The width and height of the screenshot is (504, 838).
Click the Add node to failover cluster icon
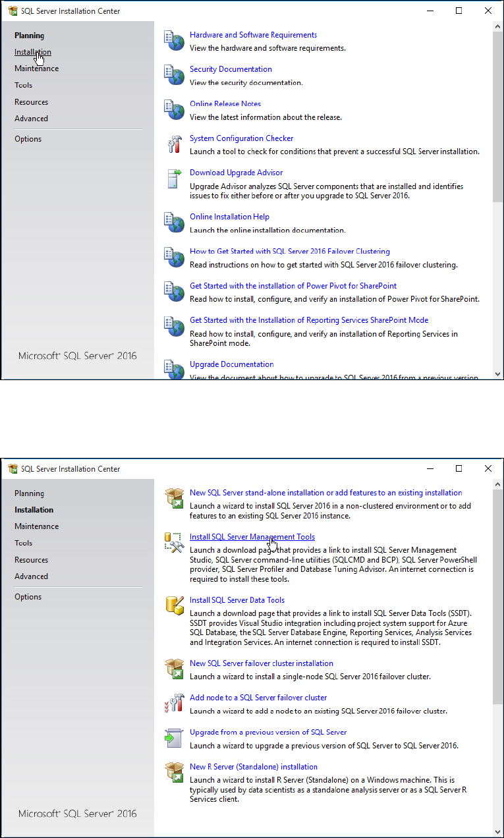tap(174, 703)
